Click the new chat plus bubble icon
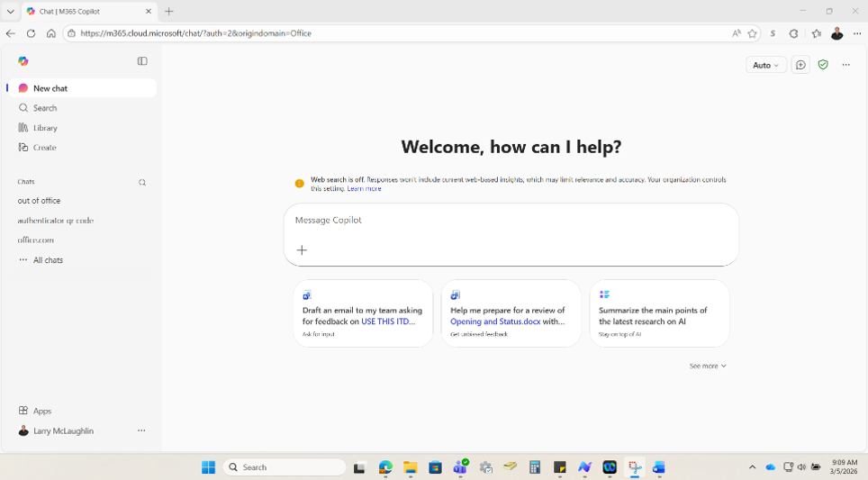868x480 pixels. point(800,65)
